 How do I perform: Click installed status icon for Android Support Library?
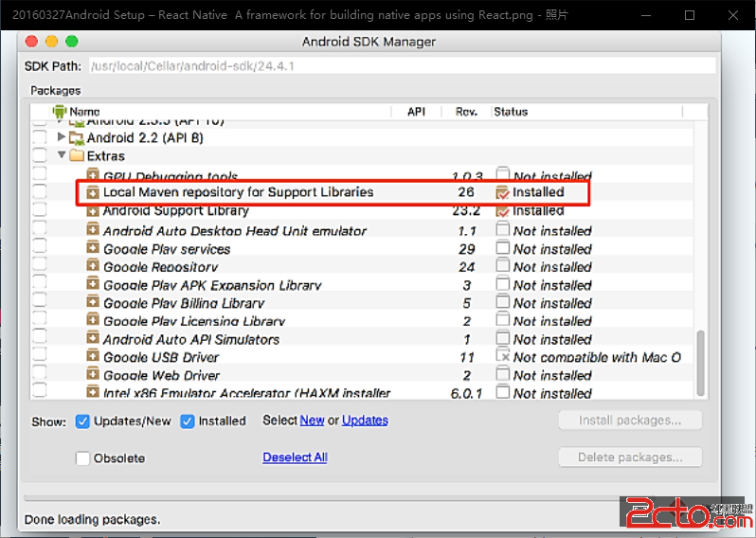pos(502,210)
